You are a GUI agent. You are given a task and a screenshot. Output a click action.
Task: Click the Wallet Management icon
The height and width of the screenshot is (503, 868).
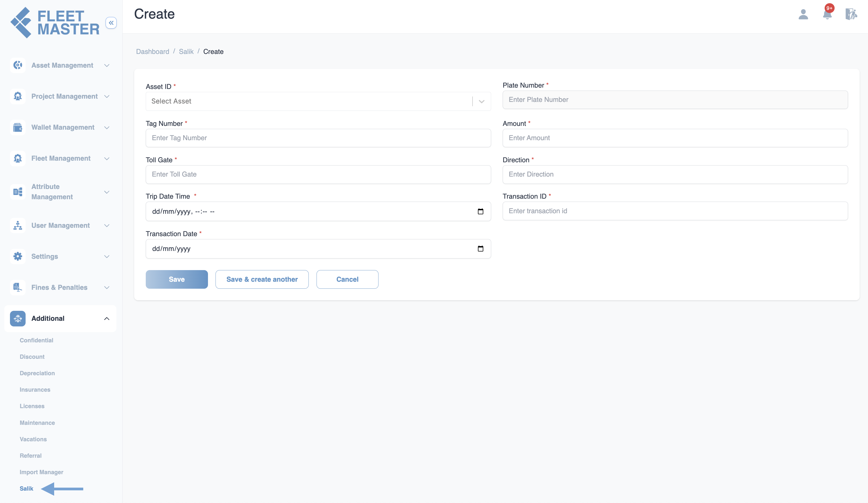coord(18,127)
